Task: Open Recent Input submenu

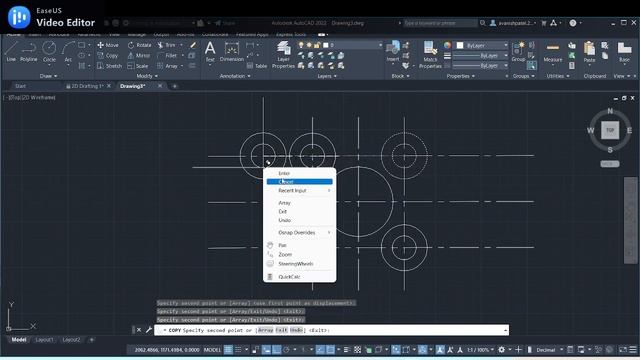Action: coord(299,191)
